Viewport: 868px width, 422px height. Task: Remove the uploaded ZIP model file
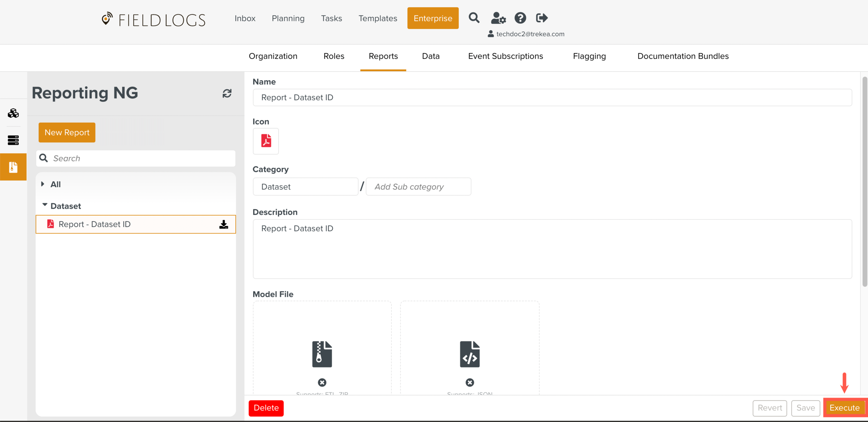coord(322,382)
